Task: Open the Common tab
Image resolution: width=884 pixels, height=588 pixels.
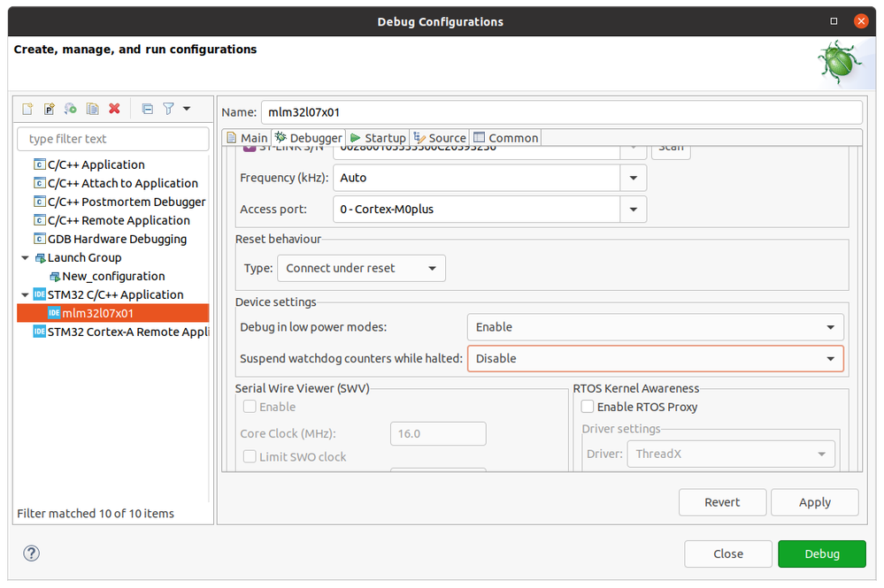Action: (506, 138)
